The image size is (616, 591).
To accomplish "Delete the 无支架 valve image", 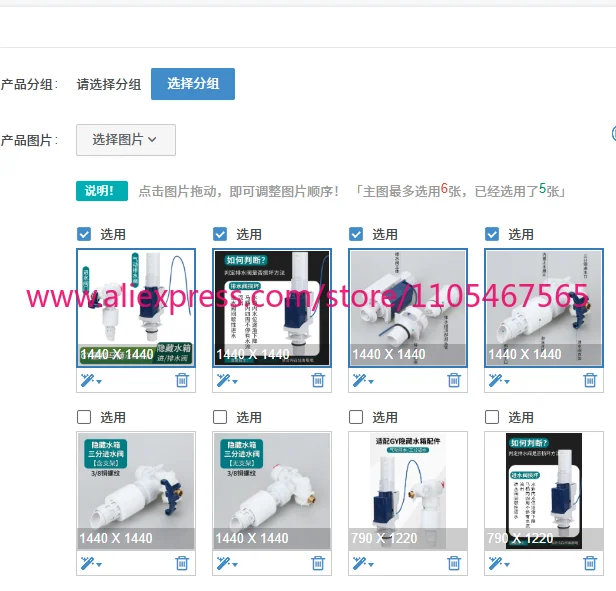I will click(x=318, y=563).
